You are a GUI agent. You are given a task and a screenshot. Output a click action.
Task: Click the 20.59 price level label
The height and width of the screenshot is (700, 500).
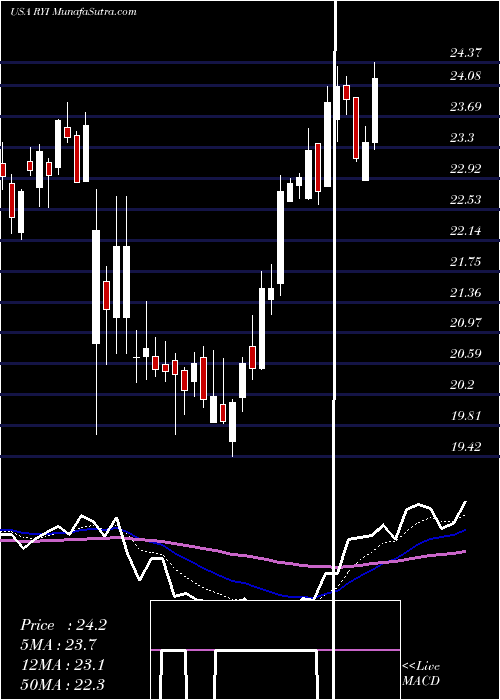point(466,354)
